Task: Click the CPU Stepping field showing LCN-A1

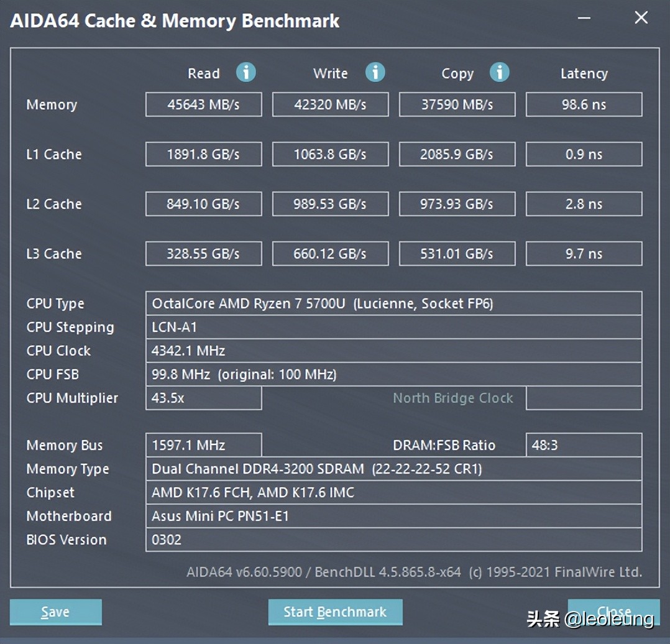Action: click(x=395, y=327)
